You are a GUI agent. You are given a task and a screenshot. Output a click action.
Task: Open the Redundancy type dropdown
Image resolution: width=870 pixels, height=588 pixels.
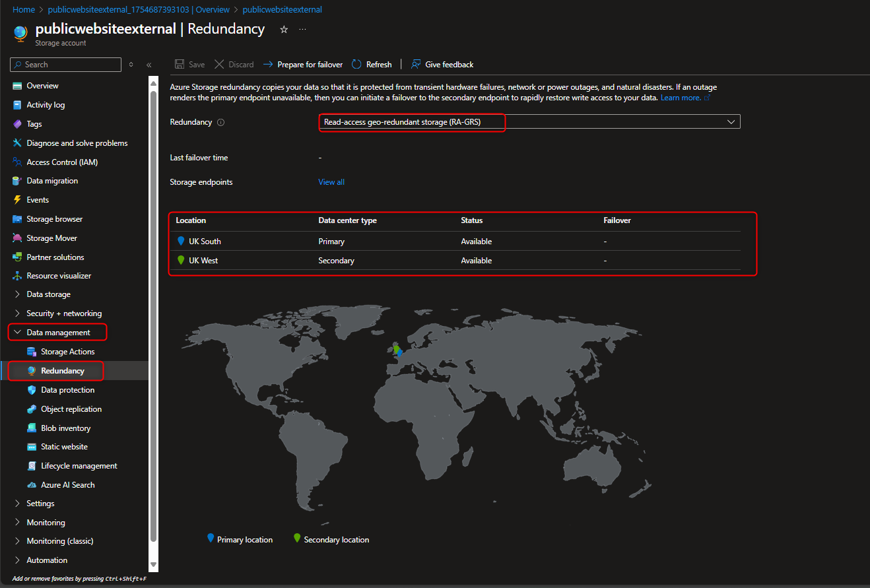(529, 122)
